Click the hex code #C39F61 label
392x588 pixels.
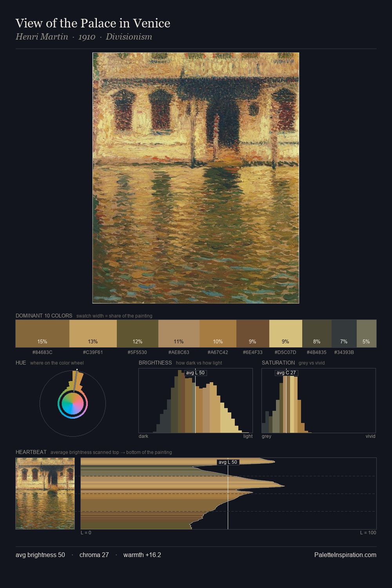pos(93,352)
